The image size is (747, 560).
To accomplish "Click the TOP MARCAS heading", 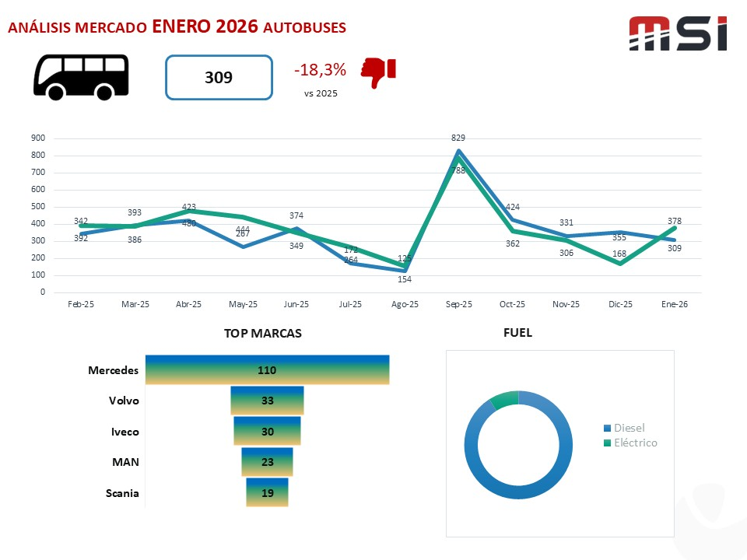I will pos(263,333).
